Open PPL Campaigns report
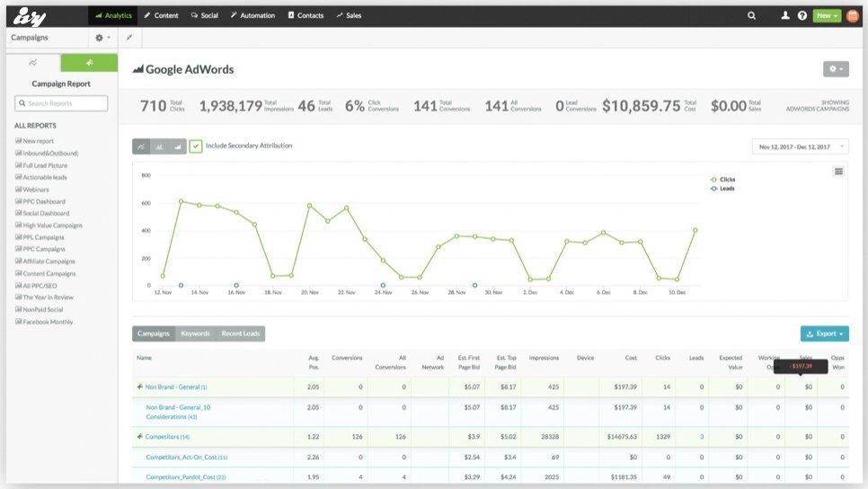 (x=40, y=237)
